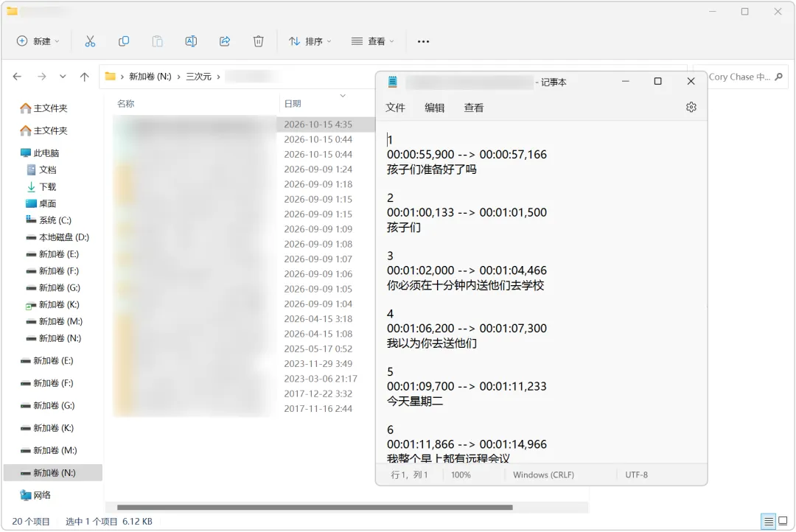Click subtitle line 孩子们准备好了吗 in Notepad

pyautogui.click(x=431, y=169)
